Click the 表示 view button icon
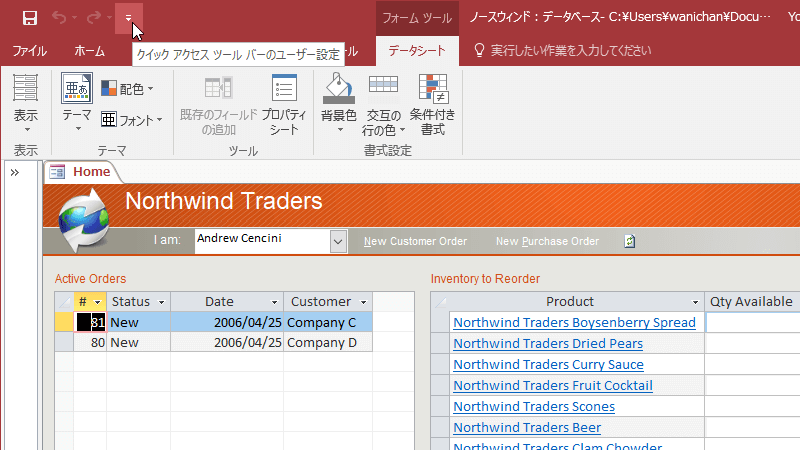Screen dimensions: 800x450 point(26,87)
